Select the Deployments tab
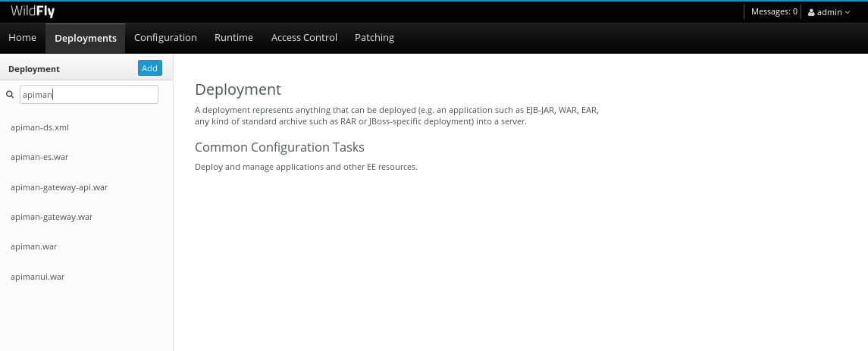Viewport: 868px width, 351px height. [85, 38]
